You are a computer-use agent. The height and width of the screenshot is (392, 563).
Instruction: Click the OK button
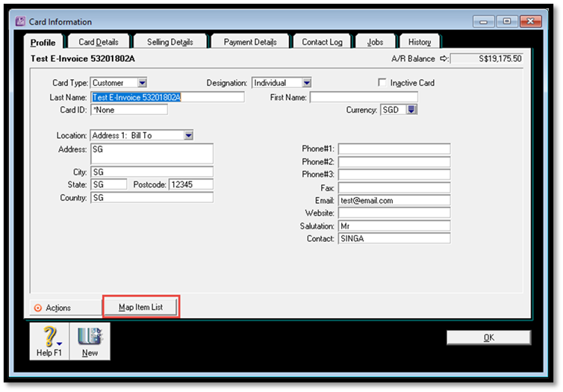tap(488, 337)
